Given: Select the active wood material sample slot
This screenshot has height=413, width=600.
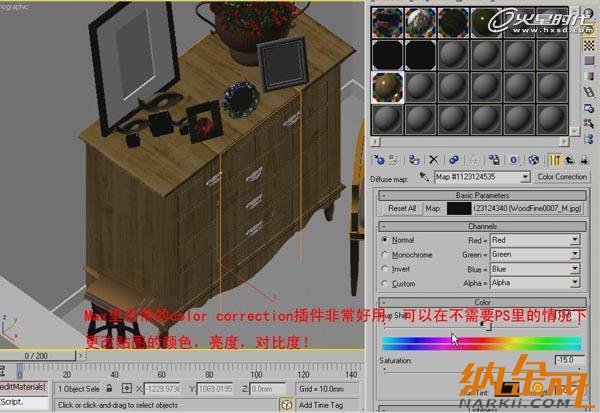Looking at the screenshot, I should [x=387, y=88].
